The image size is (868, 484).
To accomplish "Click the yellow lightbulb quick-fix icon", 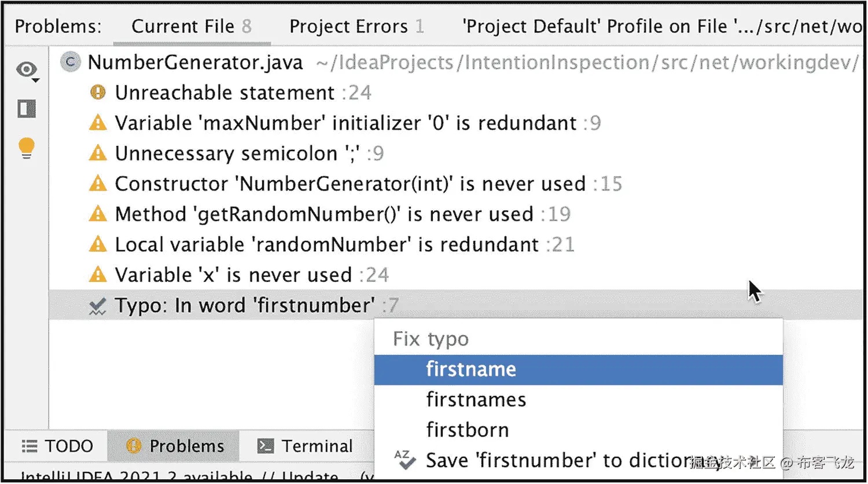I will click(27, 148).
